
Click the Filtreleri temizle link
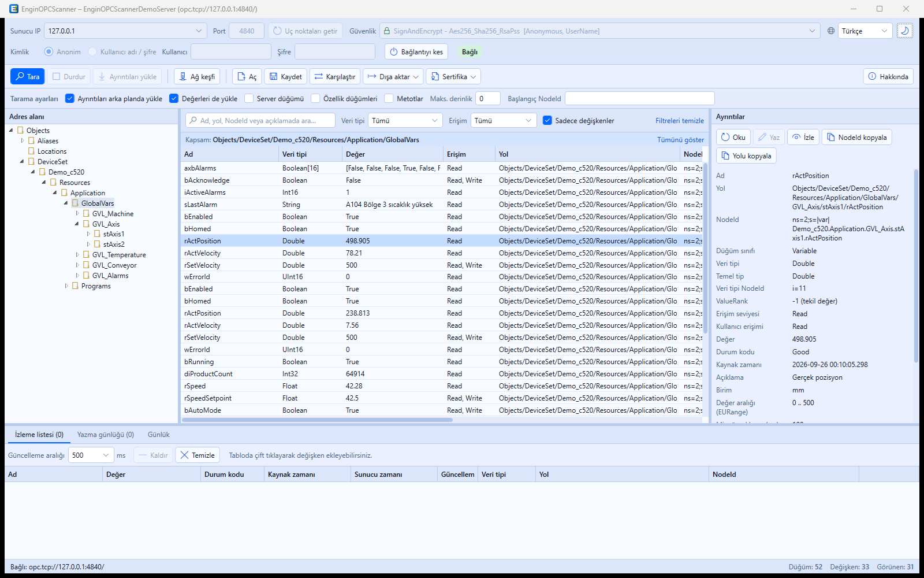680,121
